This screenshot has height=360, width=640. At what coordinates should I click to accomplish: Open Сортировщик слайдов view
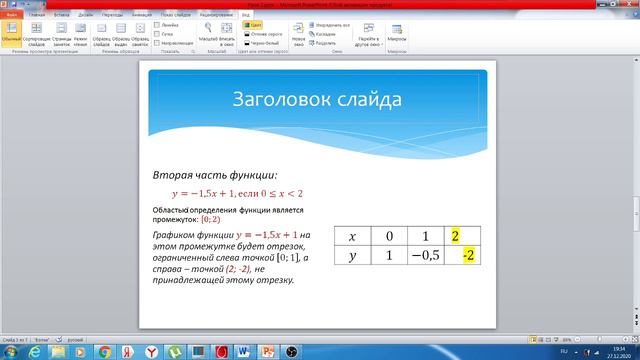pos(36,34)
